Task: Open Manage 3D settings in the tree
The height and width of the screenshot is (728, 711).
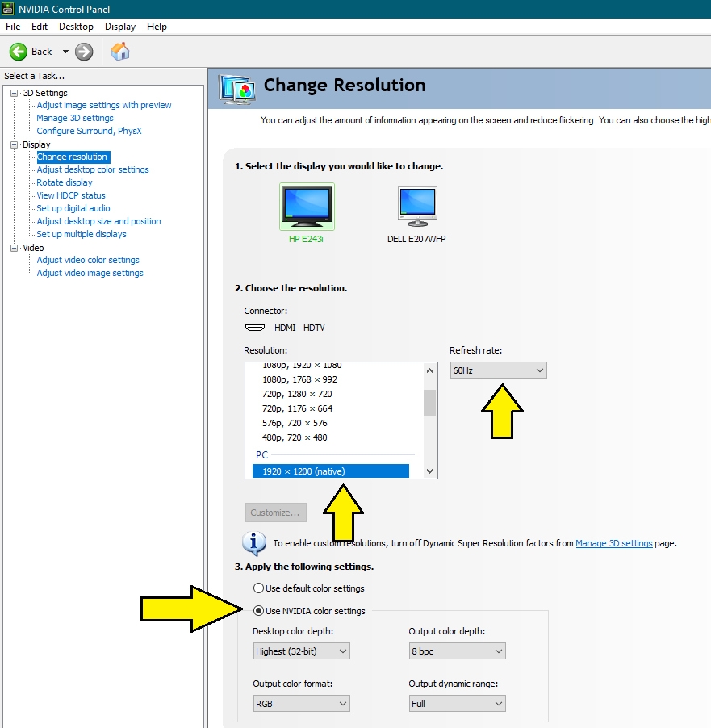Action: (x=75, y=118)
